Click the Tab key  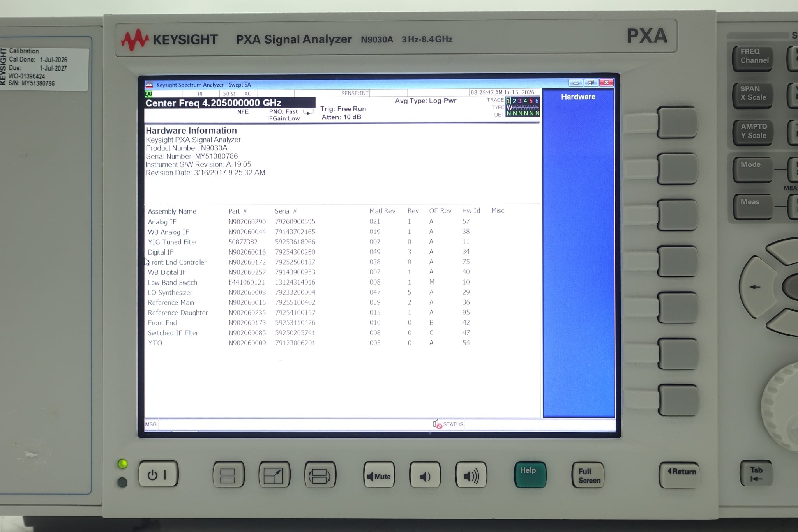pyautogui.click(x=756, y=473)
